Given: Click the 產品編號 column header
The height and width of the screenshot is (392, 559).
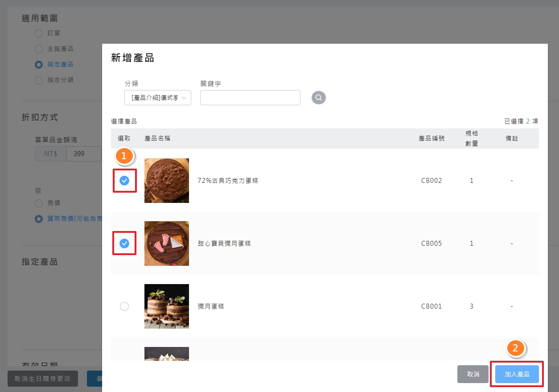Looking at the screenshot, I should 432,139.
